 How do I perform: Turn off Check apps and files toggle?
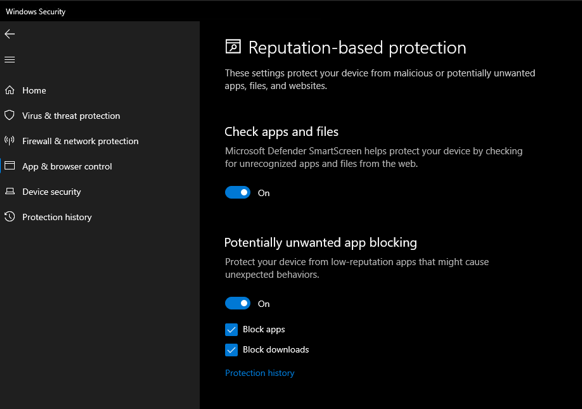[x=238, y=193]
